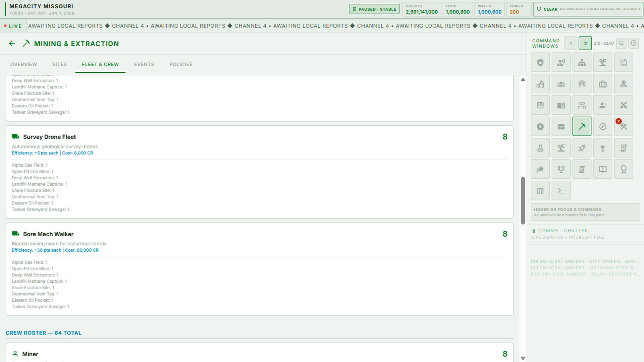
Task: Click the scrollbar down arrow
Action: pyautogui.click(x=523, y=358)
